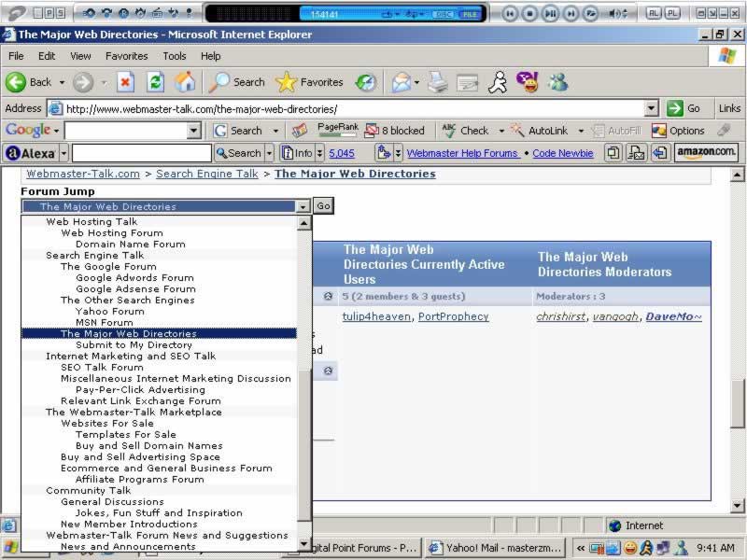Image resolution: width=747 pixels, height=560 pixels.
Task: Click the popup blocker '8 blocked' button
Action: [x=394, y=131]
